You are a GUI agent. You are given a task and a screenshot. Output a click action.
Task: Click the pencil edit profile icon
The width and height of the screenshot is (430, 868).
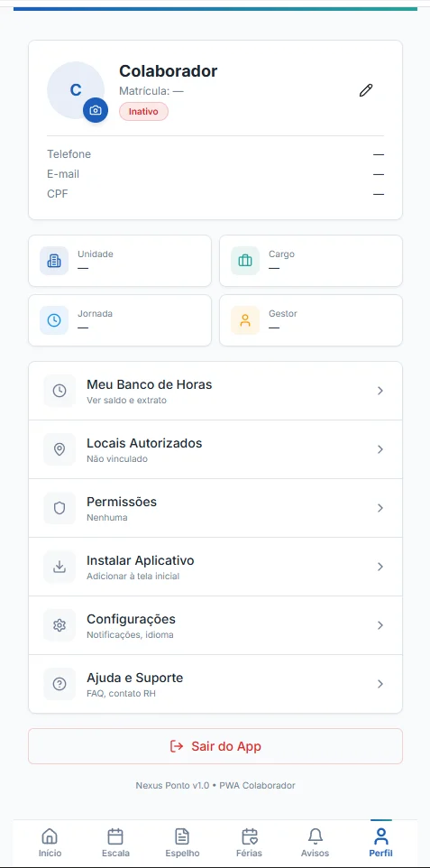pyautogui.click(x=366, y=90)
